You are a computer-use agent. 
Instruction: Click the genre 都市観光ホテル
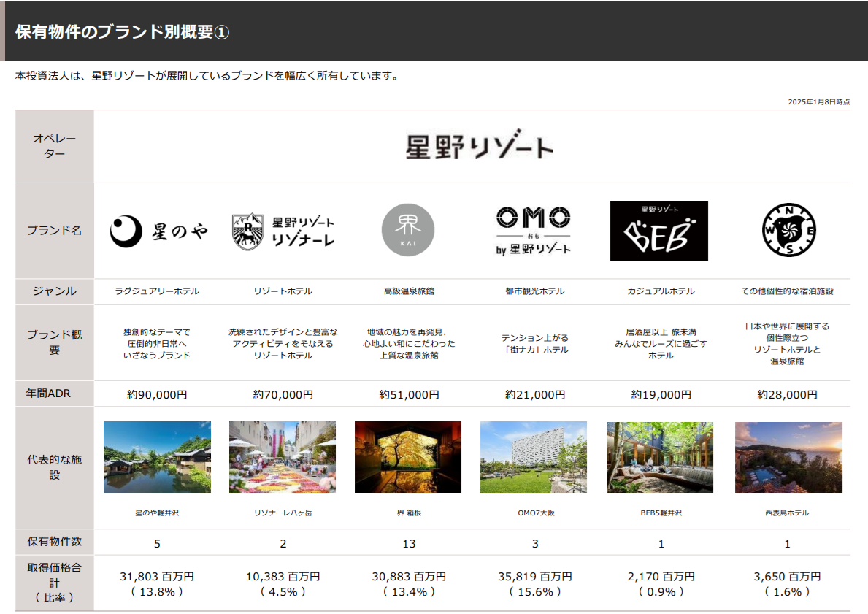[x=535, y=291]
